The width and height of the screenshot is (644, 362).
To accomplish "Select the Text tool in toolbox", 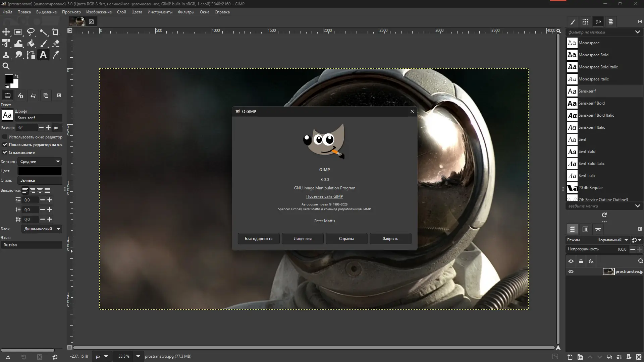I will point(43,55).
